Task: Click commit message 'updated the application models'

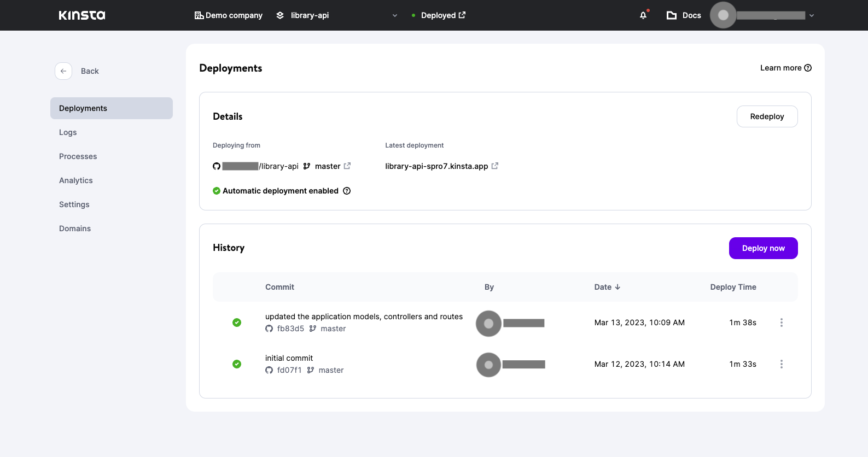Action: click(x=364, y=317)
